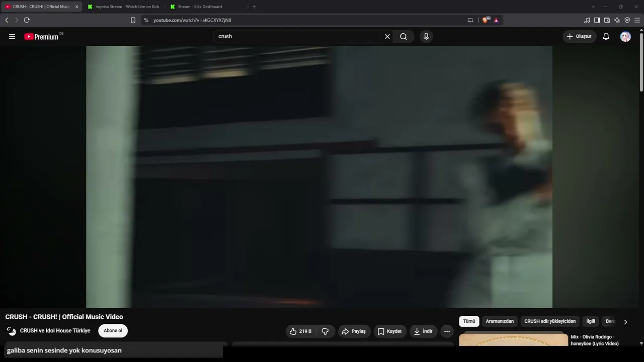View site information icon beside the URL
This screenshot has width=644, height=362.
coord(146,20)
